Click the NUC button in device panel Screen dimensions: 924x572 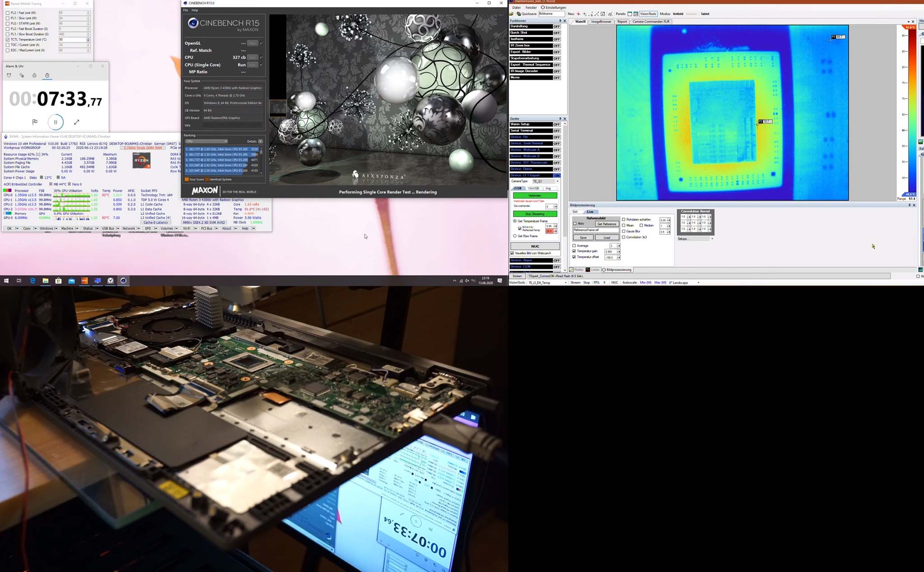click(x=535, y=246)
